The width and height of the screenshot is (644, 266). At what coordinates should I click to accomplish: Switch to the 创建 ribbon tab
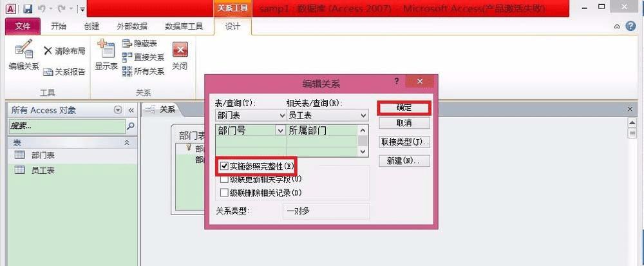[91, 26]
